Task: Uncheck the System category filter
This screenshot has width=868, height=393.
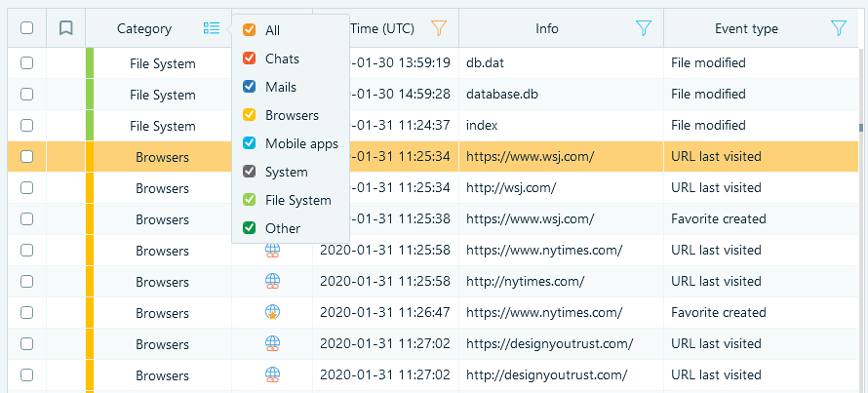Action: point(249,173)
